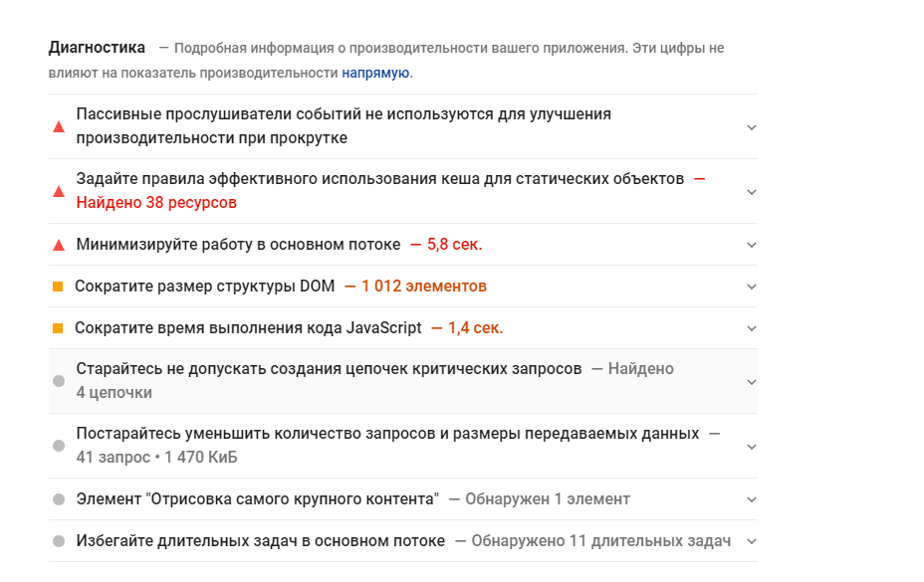The image size is (924, 582).
Task: Expand the critical request chains chevron
Action: (752, 382)
